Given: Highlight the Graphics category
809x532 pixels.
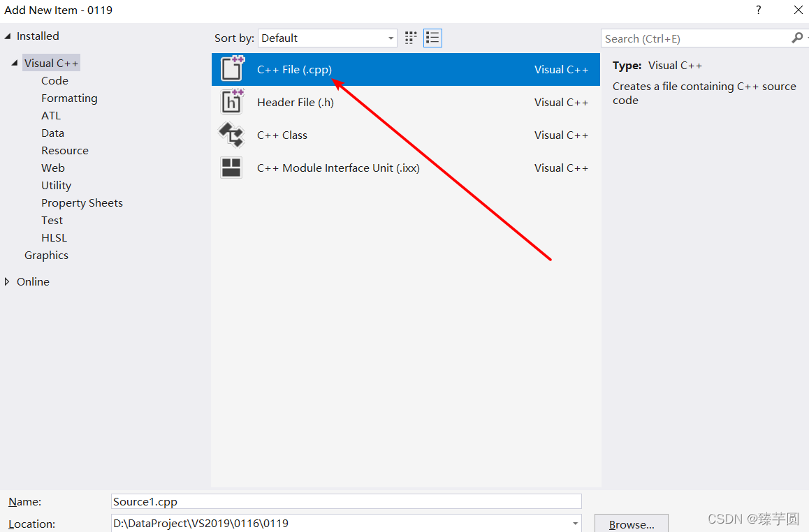Looking at the screenshot, I should [x=46, y=255].
